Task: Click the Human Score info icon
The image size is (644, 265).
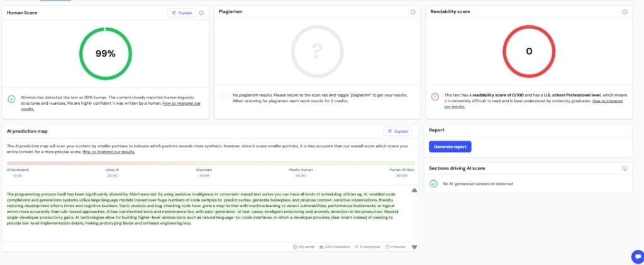Action: click(201, 13)
